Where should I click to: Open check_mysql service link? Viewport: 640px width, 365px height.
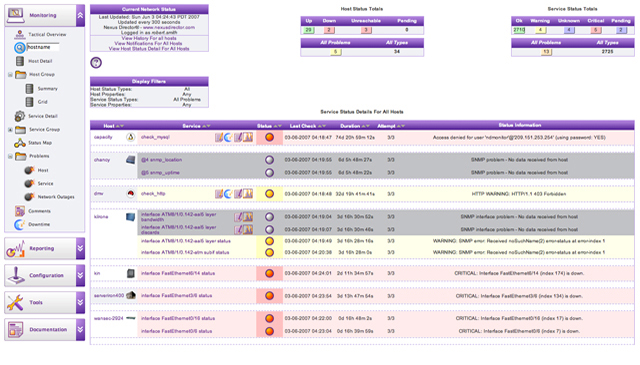point(155,137)
